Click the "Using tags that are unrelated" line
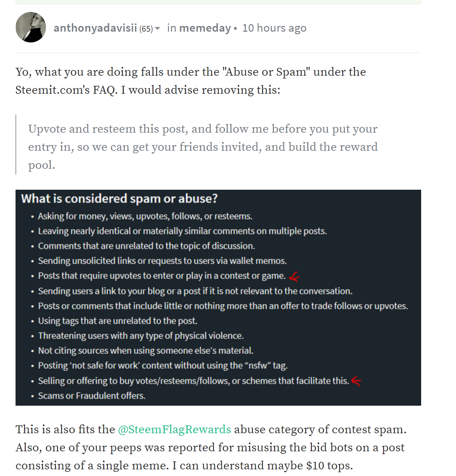456x476 pixels. click(118, 321)
